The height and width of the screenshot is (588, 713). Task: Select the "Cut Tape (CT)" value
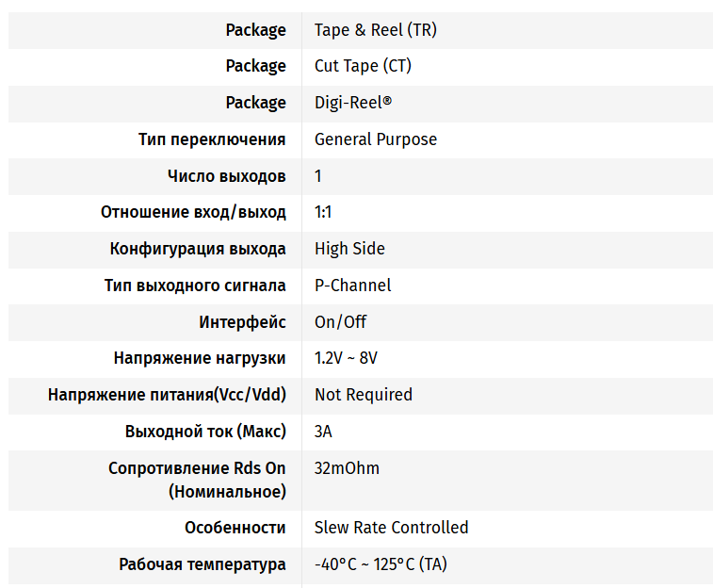[363, 66]
